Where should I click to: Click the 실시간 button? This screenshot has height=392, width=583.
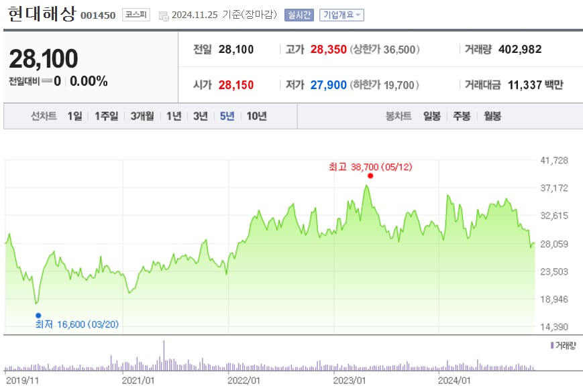pyautogui.click(x=299, y=15)
